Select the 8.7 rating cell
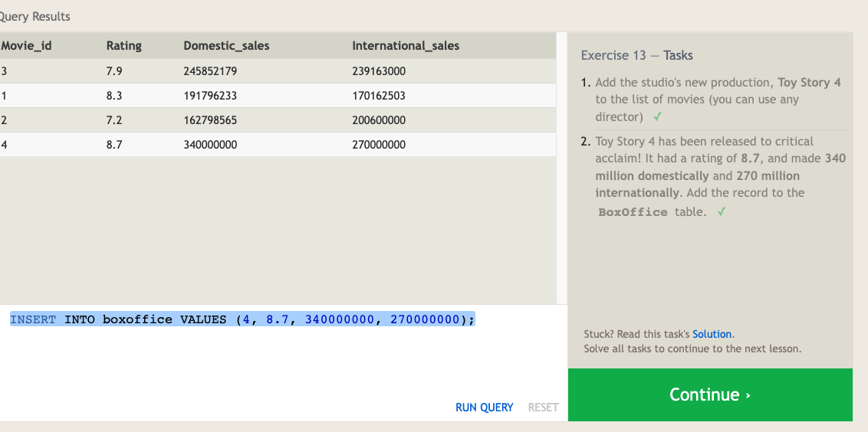This screenshot has height=432, width=868. (x=114, y=145)
